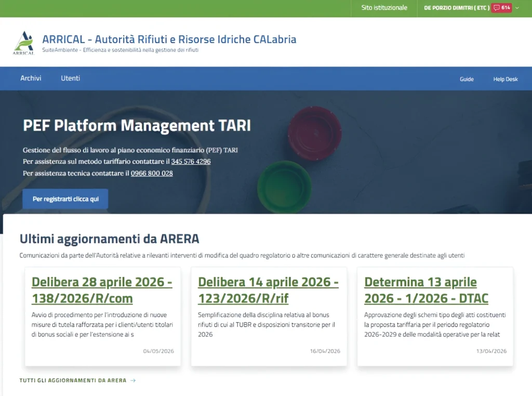Click the Avvio di procedimento description text
This screenshot has width=532, height=396.
[x=102, y=325]
